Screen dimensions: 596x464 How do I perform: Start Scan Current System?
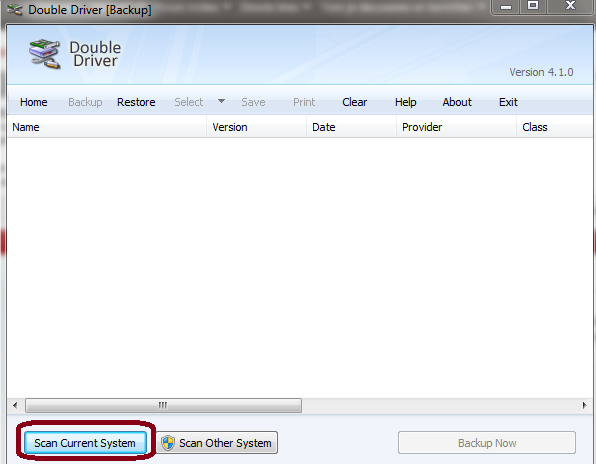[85, 443]
